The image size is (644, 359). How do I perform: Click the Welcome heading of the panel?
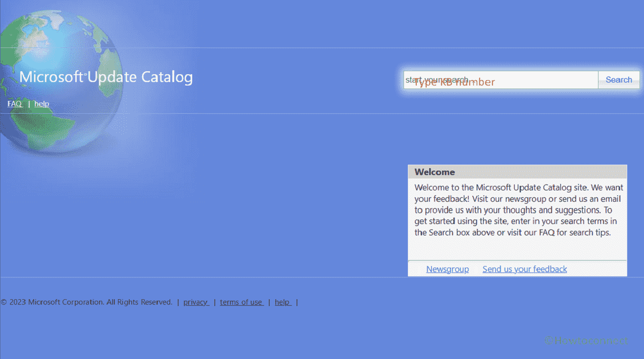click(x=435, y=172)
